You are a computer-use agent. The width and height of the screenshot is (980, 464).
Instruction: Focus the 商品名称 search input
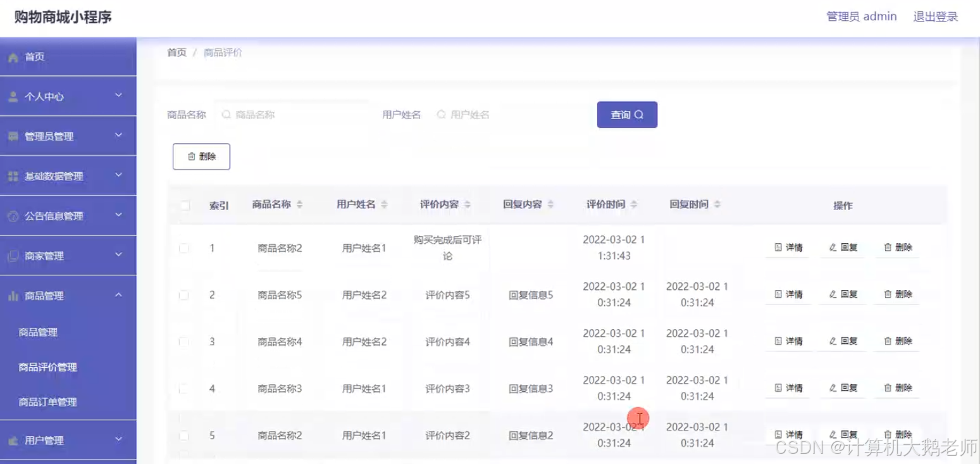coord(294,115)
